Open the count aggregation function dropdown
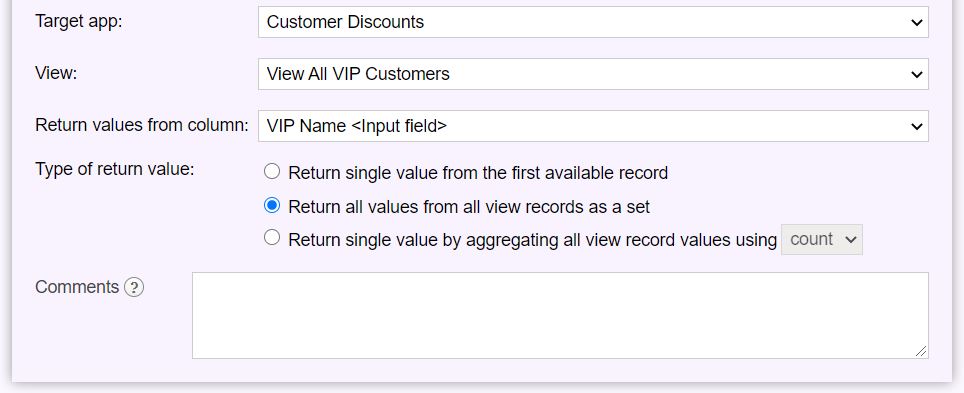This screenshot has width=964, height=393. tap(822, 239)
